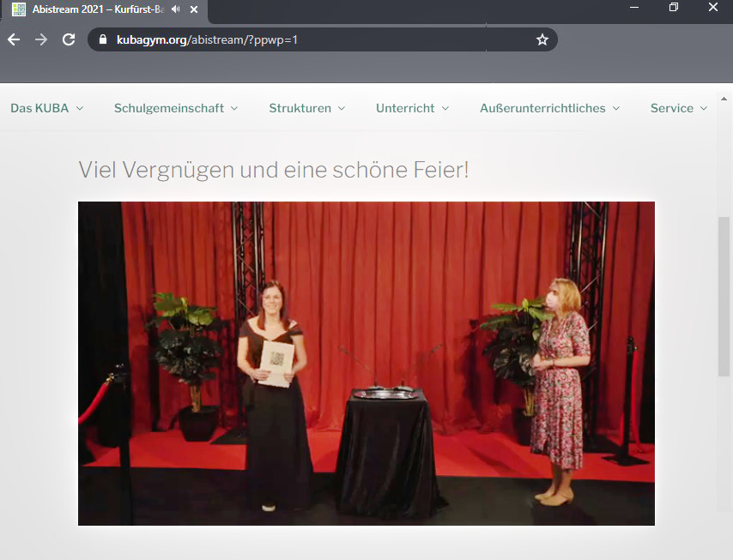Close the browser window

(713, 8)
